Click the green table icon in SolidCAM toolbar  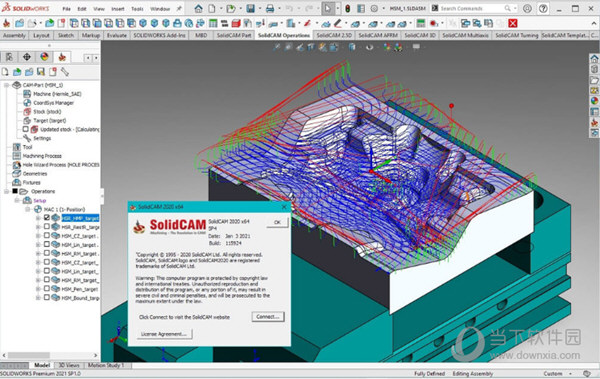[213, 23]
